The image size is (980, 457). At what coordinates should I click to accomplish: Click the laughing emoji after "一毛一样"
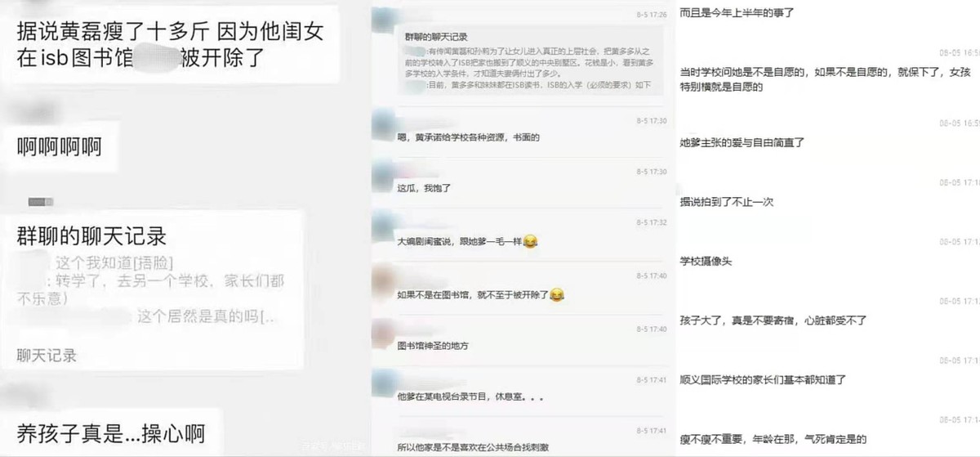(531, 243)
